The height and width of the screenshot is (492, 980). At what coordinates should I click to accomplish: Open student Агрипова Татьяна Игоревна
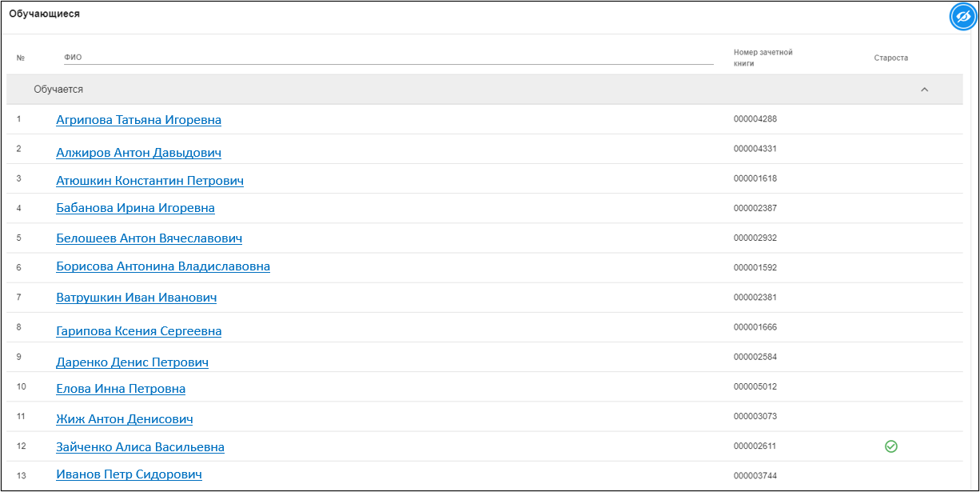click(138, 120)
